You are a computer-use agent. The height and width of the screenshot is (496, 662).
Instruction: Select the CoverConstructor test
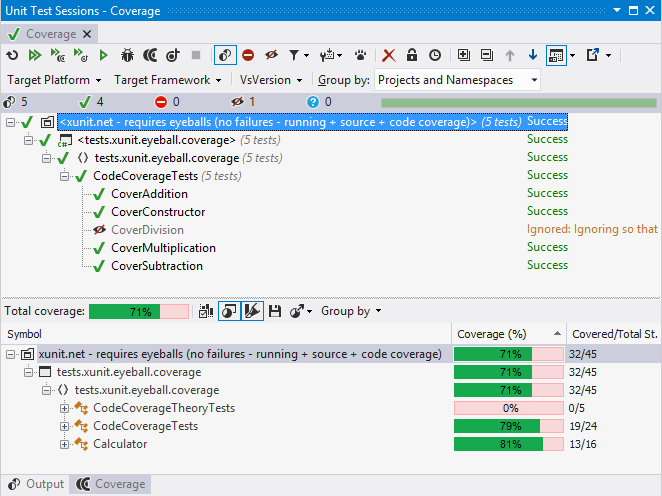click(x=158, y=212)
